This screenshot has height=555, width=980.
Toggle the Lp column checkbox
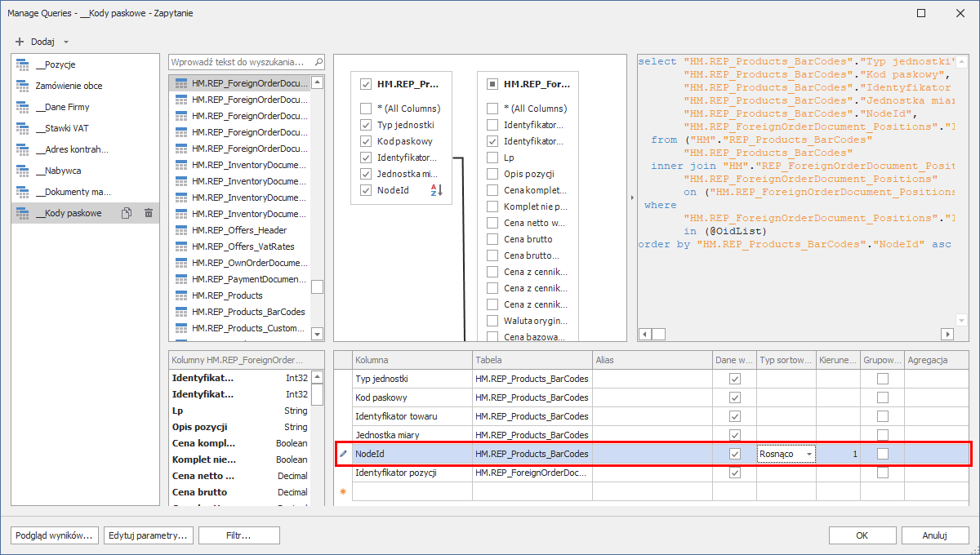coord(492,158)
